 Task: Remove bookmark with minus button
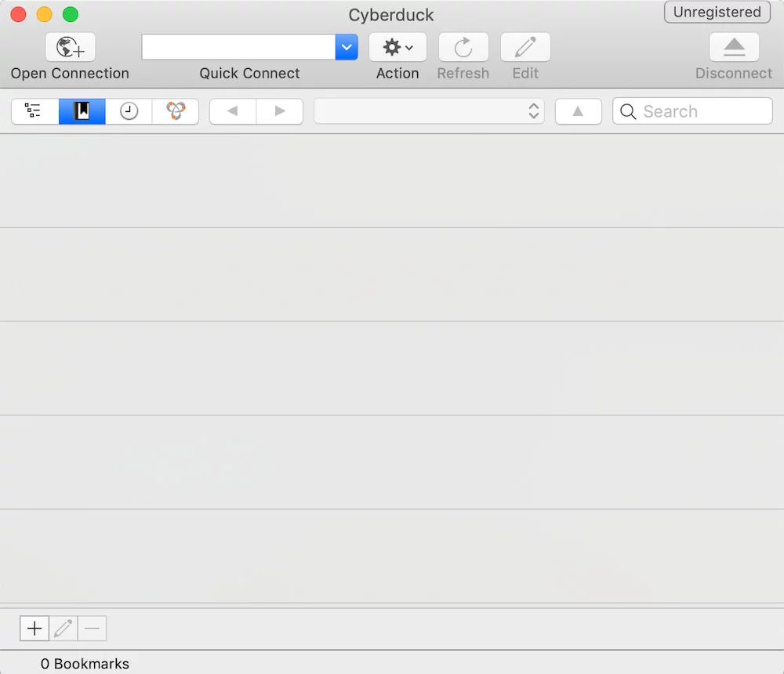pos(92,628)
